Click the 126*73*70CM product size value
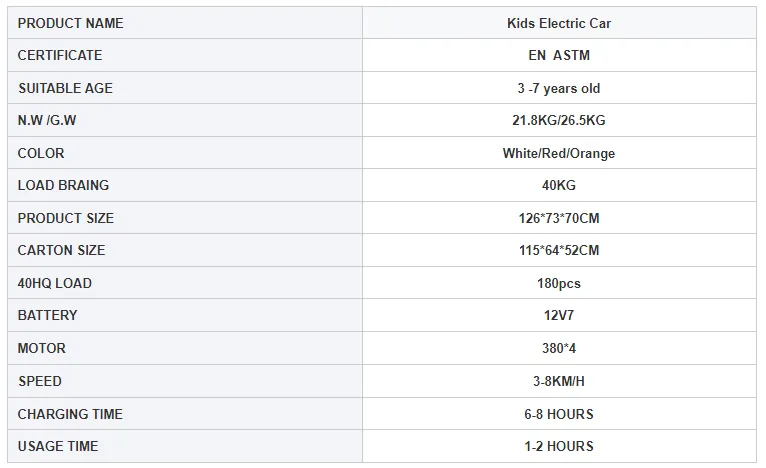This screenshot has width=766, height=468. pyautogui.click(x=559, y=218)
